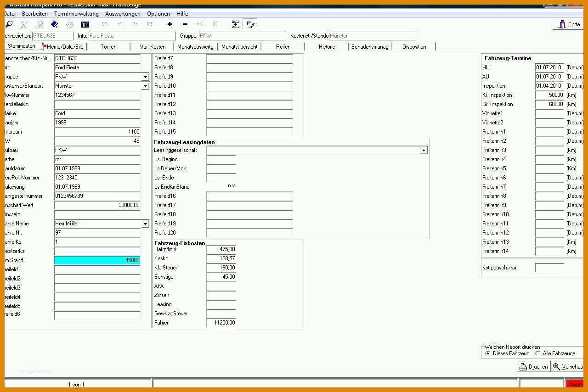Open the Bearbeiten menu
The height and width of the screenshot is (392, 588).
click(35, 14)
